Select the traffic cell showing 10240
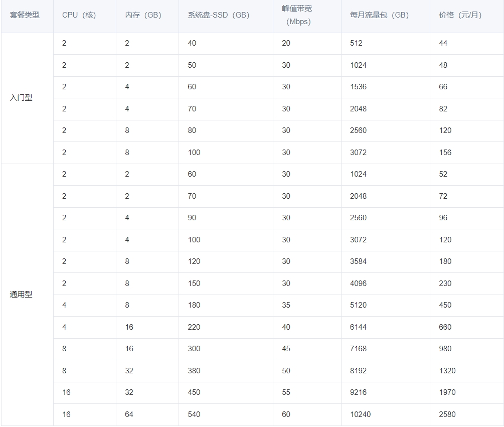The height and width of the screenshot is (427, 504). (x=385, y=414)
